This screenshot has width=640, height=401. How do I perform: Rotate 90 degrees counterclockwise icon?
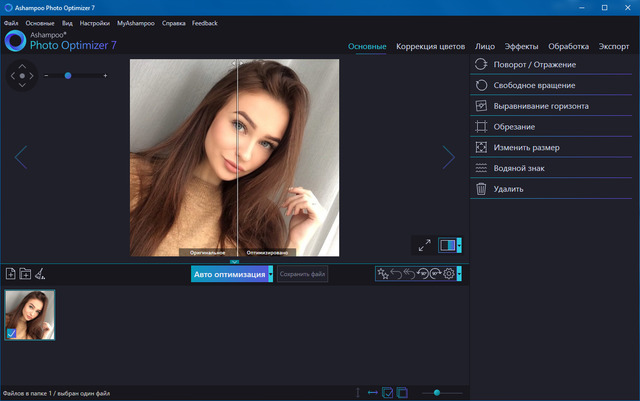coord(422,273)
